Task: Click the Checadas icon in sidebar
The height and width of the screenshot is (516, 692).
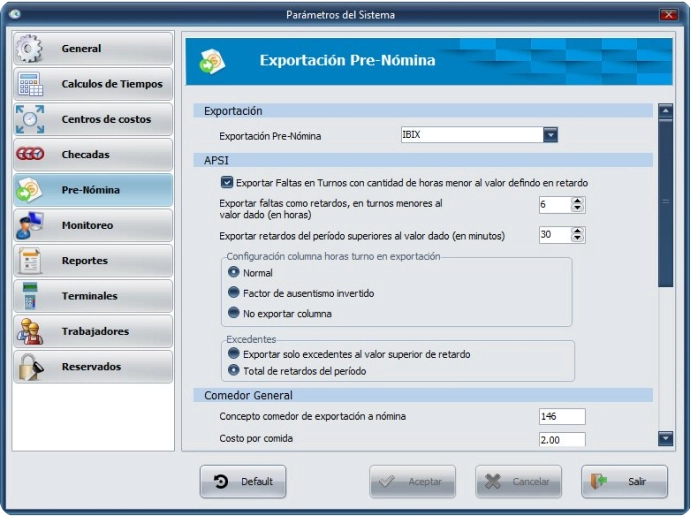Action: point(30,155)
